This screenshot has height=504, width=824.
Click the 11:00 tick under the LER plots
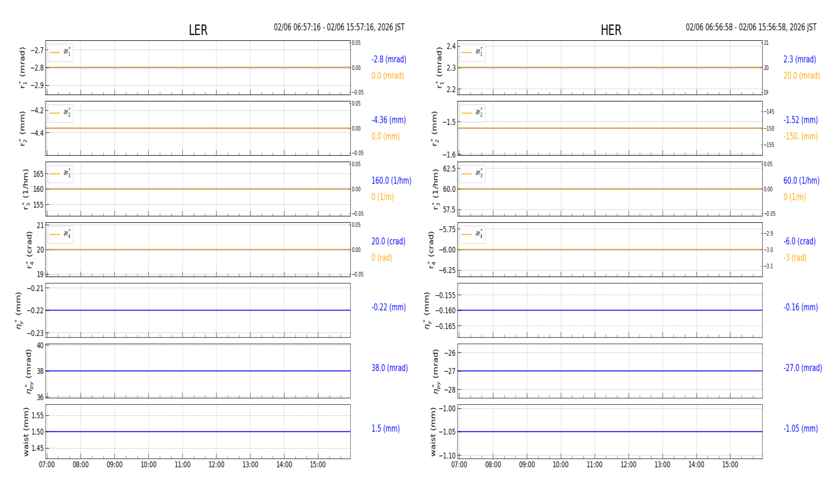coord(183,465)
